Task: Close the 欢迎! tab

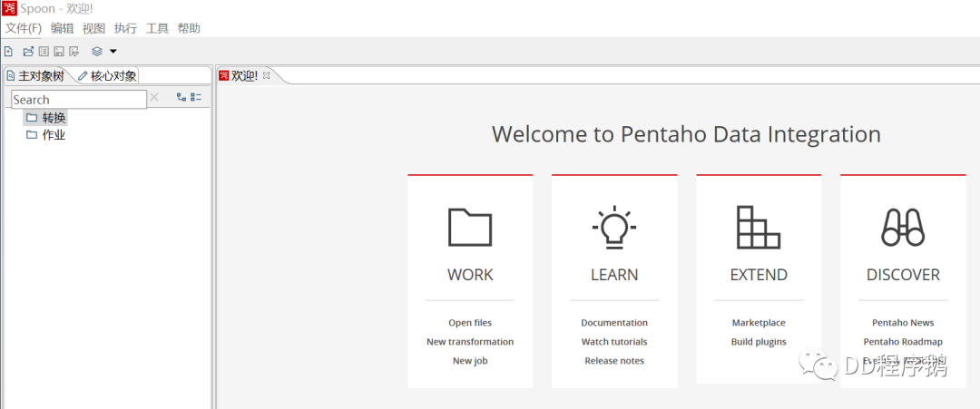Action: point(266,75)
